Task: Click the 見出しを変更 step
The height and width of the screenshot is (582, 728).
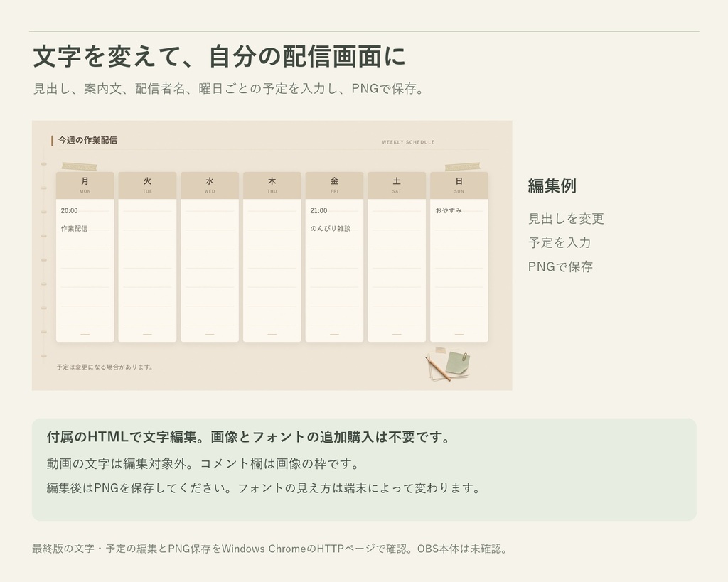Action: pos(566,219)
